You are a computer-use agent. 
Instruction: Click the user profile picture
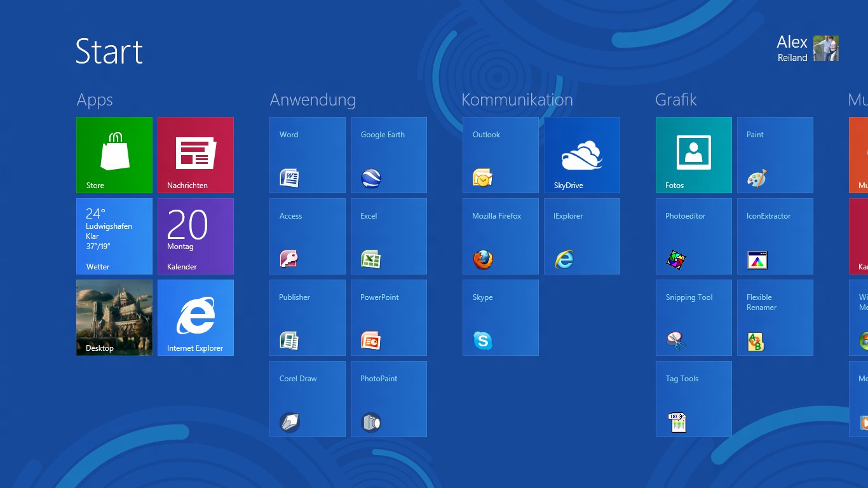click(x=826, y=48)
